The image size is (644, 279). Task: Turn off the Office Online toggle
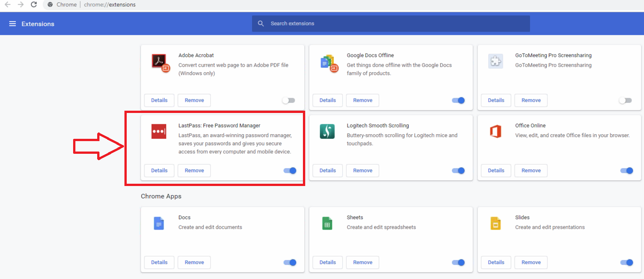[627, 171]
